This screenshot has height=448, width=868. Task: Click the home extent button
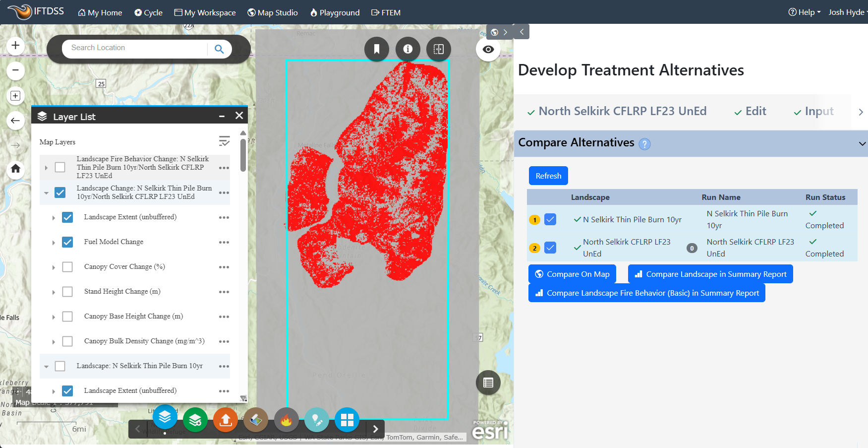(15, 169)
